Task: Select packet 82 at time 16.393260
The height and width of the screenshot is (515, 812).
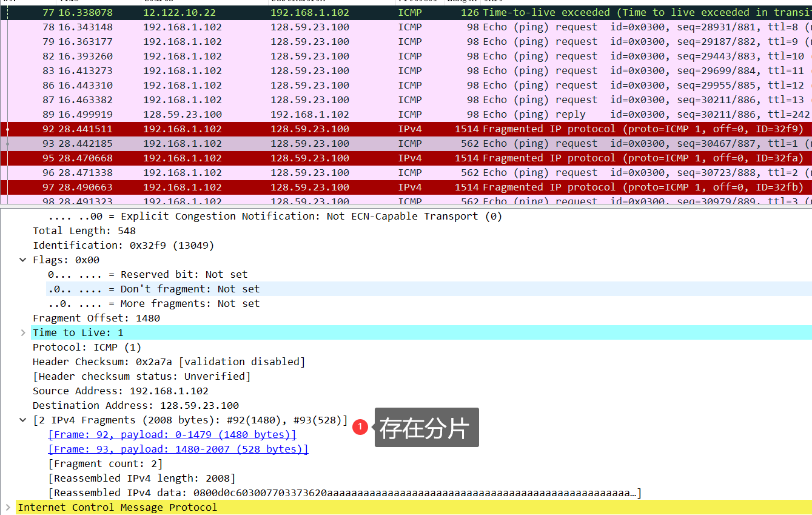Action: (x=406, y=56)
